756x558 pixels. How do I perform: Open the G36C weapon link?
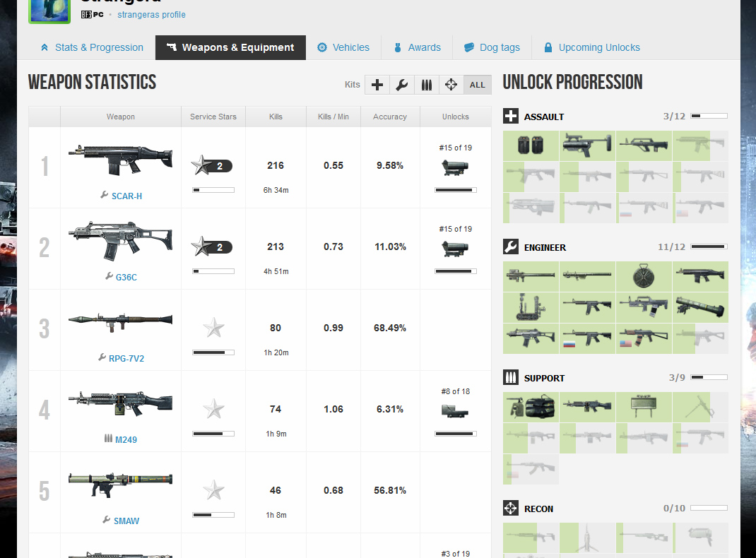(126, 277)
